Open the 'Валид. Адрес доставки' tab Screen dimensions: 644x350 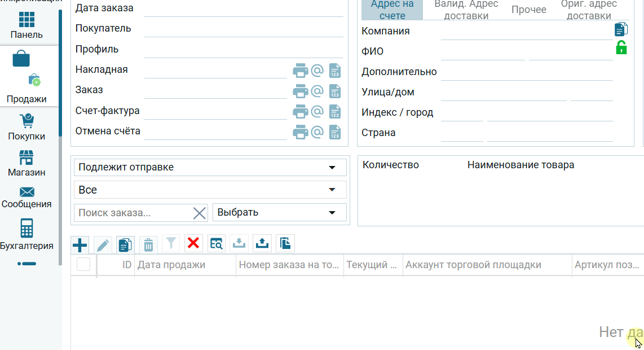tap(466, 10)
